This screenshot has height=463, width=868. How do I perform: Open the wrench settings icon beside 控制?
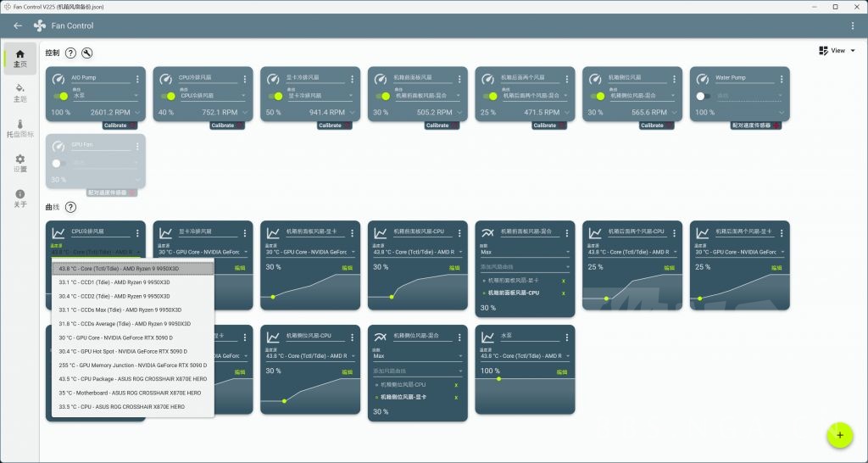pyautogui.click(x=87, y=53)
